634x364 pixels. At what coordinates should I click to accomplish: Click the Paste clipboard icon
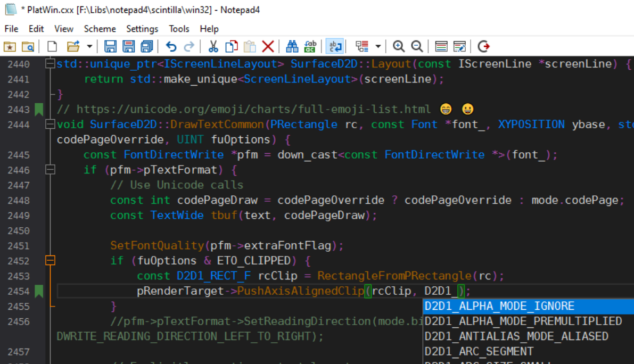(249, 46)
